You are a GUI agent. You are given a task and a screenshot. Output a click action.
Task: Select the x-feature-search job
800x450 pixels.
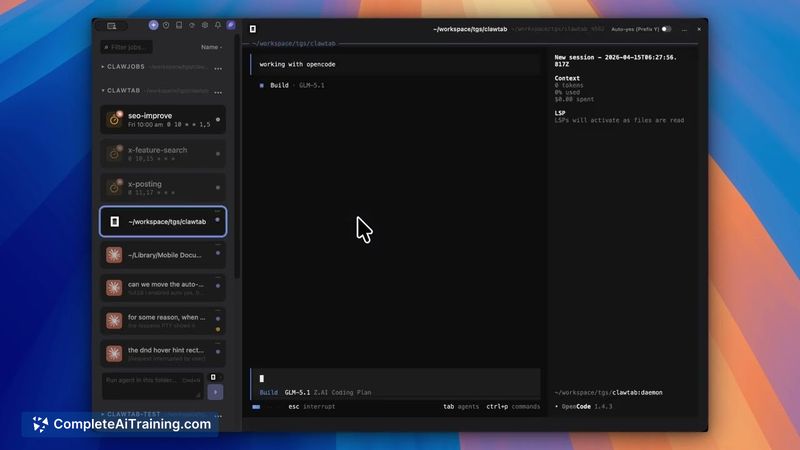point(163,154)
